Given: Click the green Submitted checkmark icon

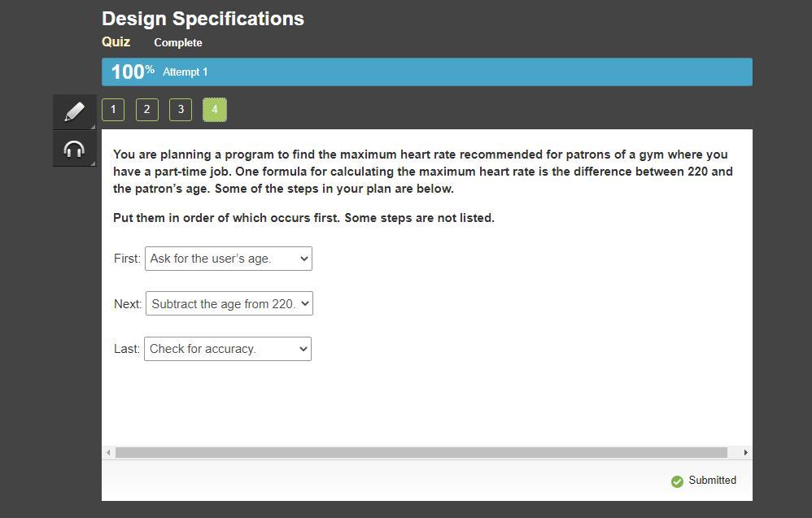Looking at the screenshot, I should 677,481.
